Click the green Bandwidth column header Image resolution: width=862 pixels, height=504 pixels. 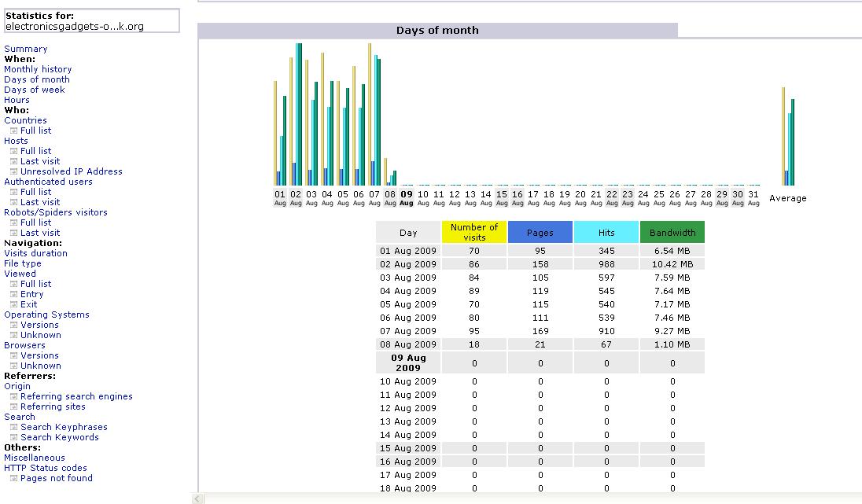(672, 232)
